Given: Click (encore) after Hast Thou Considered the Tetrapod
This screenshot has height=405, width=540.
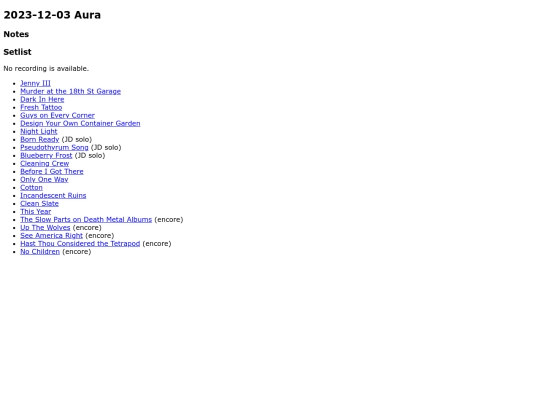Looking at the screenshot, I should 157,243.
